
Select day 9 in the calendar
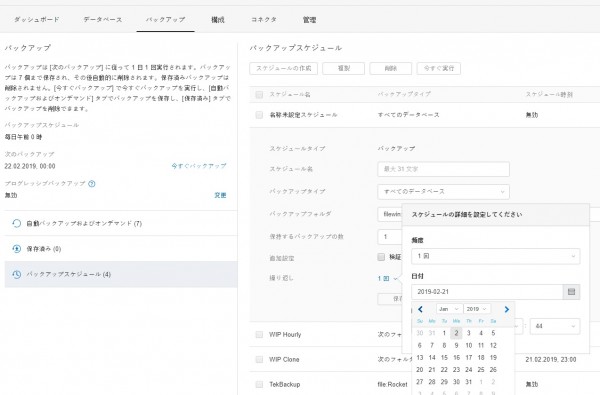click(x=456, y=346)
